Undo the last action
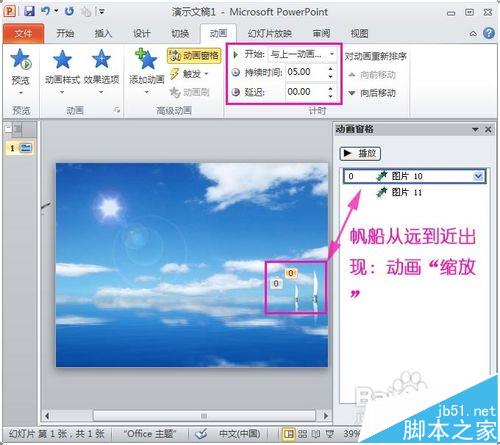 45,11
